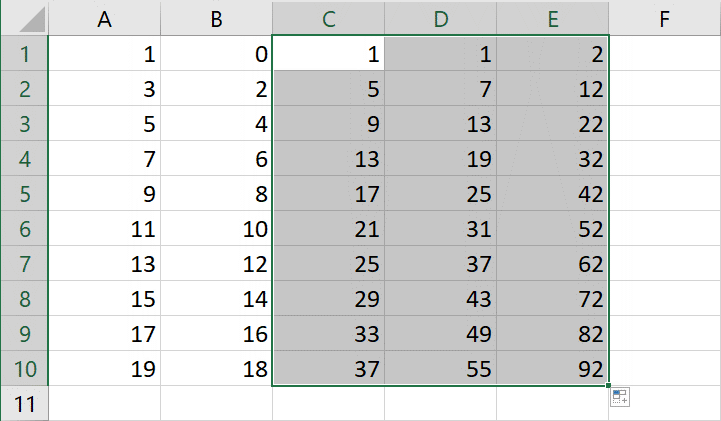Select row 11 header

[x=24, y=404]
